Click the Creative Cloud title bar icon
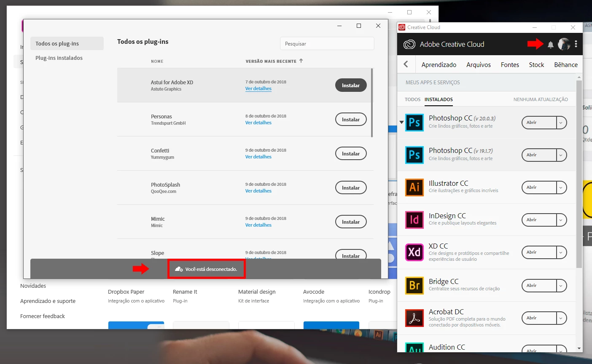Image resolution: width=592 pixels, height=364 pixels. (x=402, y=27)
